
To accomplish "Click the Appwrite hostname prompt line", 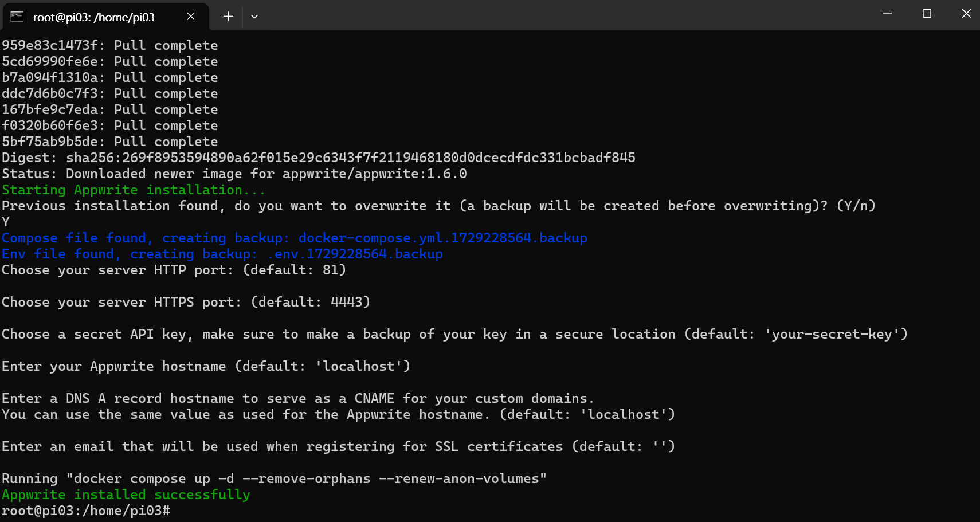I will (206, 366).
